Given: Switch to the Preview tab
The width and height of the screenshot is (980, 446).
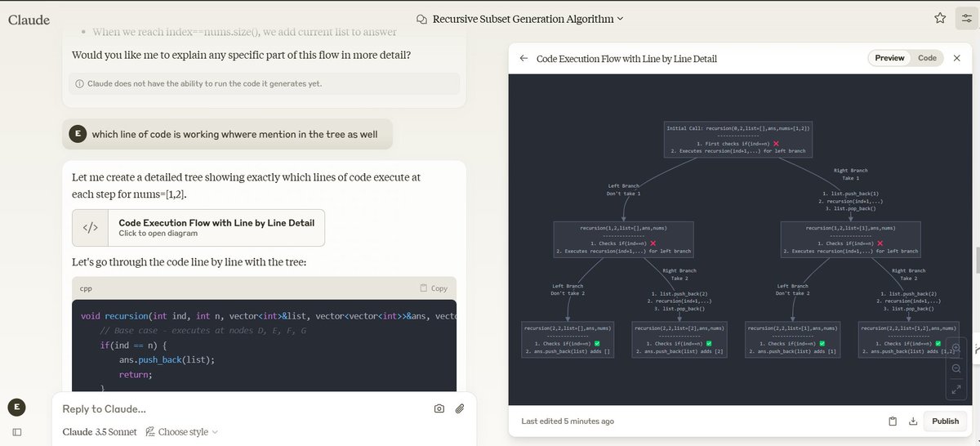Looking at the screenshot, I should (x=889, y=58).
